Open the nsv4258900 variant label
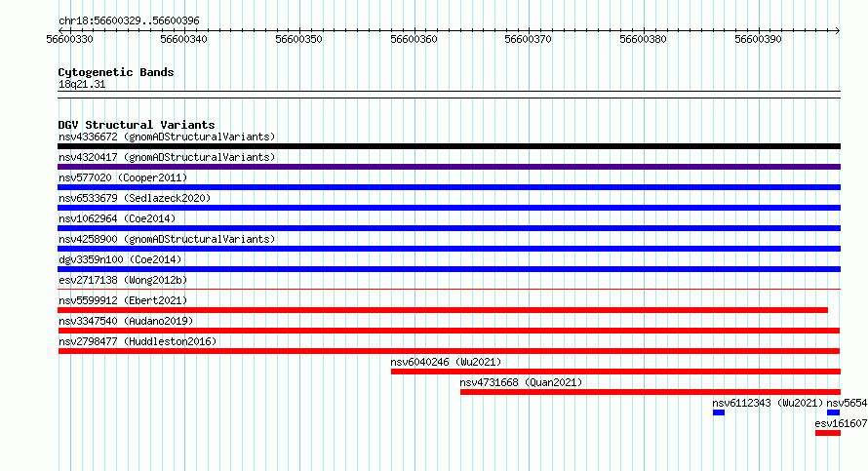This screenshot has height=471, width=868. click(167, 239)
